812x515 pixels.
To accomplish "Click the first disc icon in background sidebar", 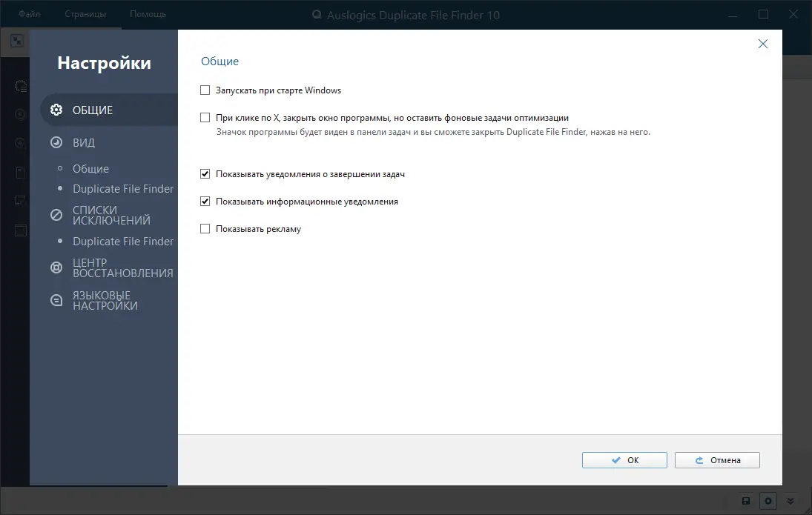I will tap(21, 114).
